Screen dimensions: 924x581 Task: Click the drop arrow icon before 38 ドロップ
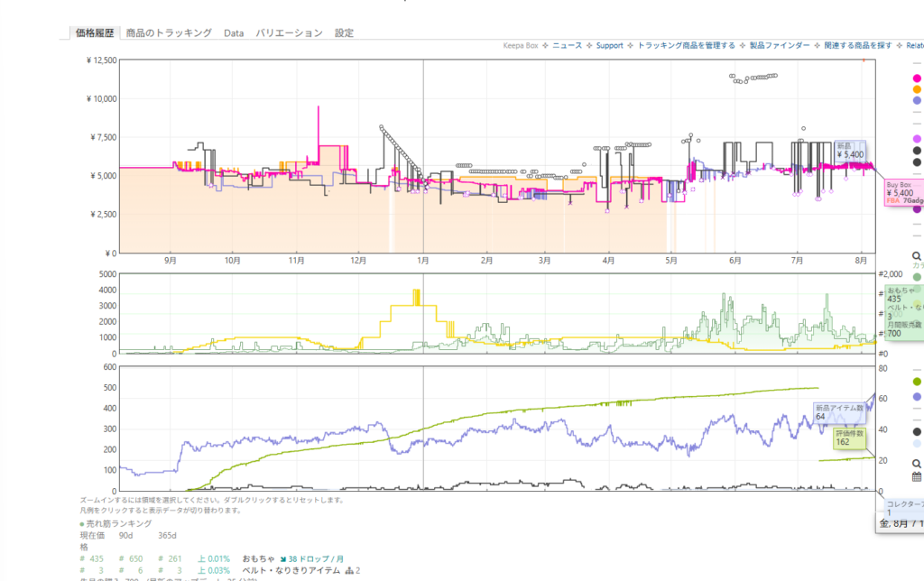pyautogui.click(x=283, y=559)
